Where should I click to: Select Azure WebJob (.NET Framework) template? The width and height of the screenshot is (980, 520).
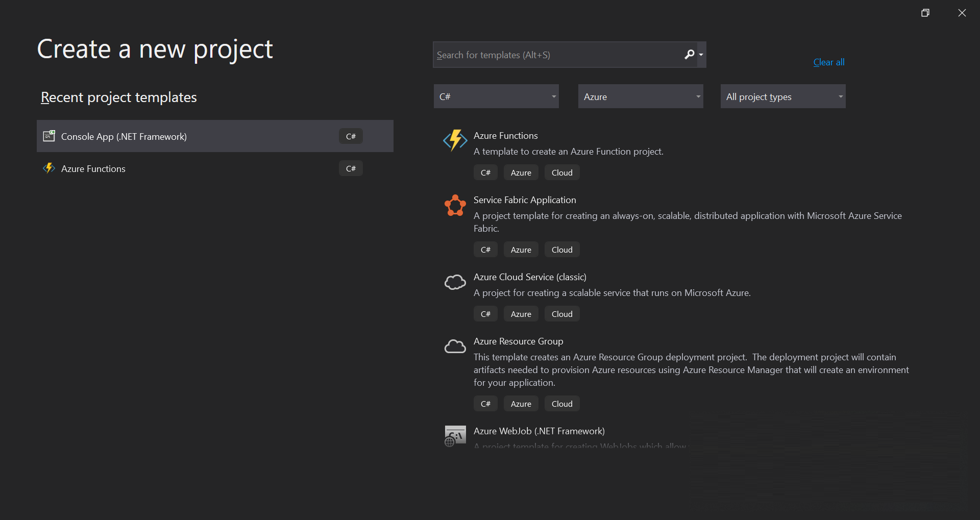coord(539,431)
